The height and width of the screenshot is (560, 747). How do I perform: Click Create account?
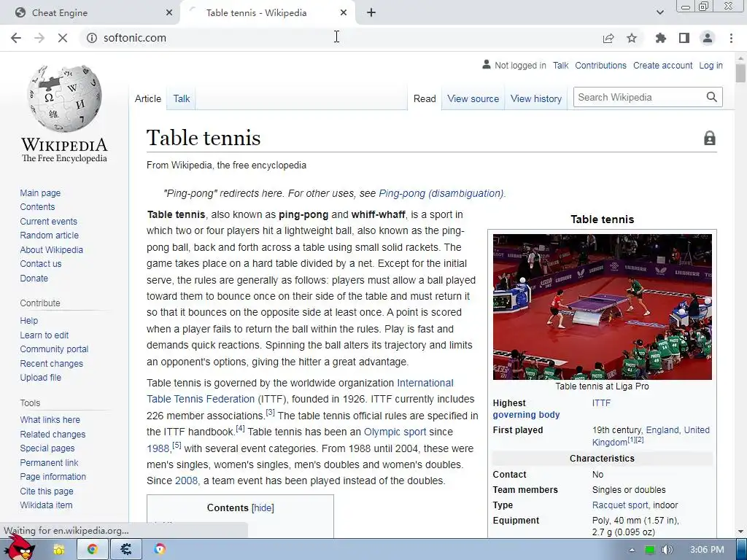click(662, 65)
